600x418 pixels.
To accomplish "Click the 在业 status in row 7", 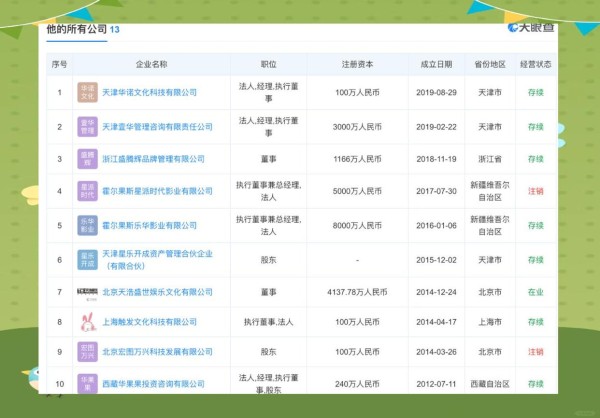I will click(x=536, y=292).
